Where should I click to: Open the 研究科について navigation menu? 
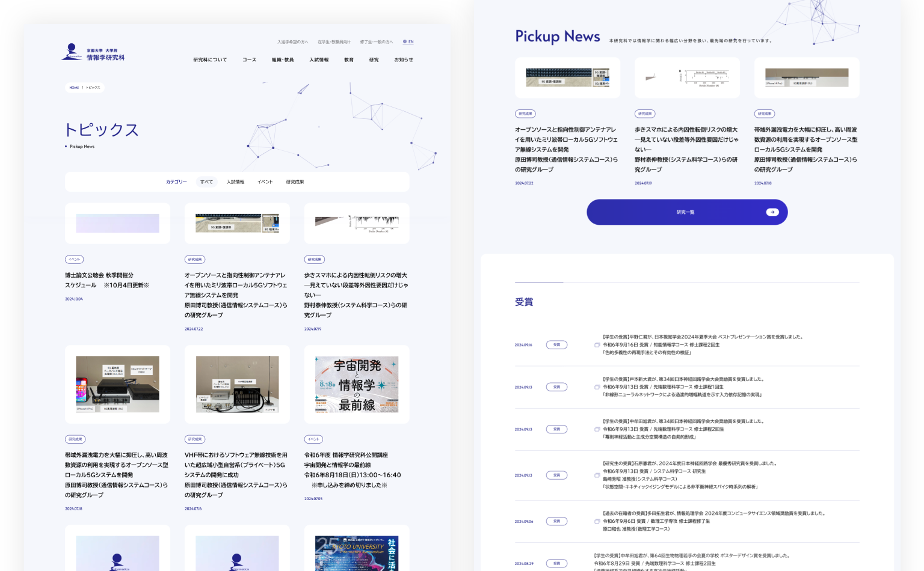210,60
